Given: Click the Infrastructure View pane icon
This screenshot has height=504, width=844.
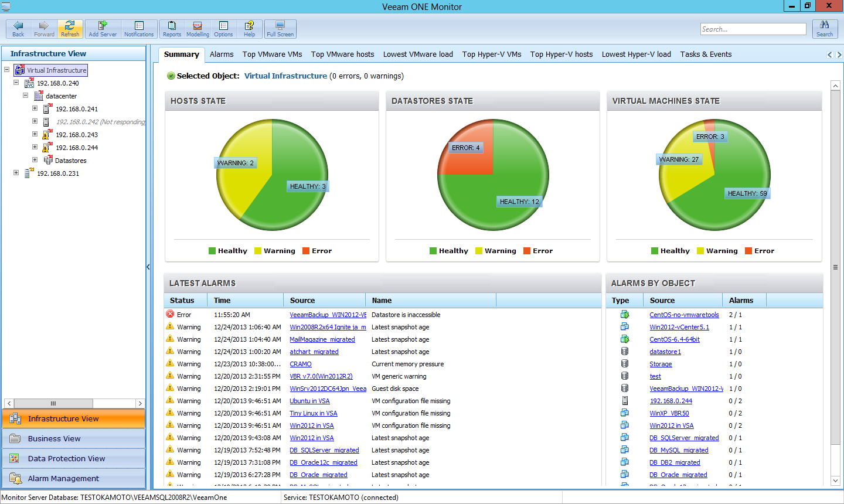Looking at the screenshot, I should click(x=15, y=418).
